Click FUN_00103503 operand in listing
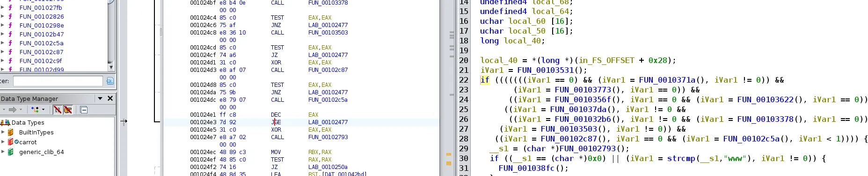 coord(328,33)
